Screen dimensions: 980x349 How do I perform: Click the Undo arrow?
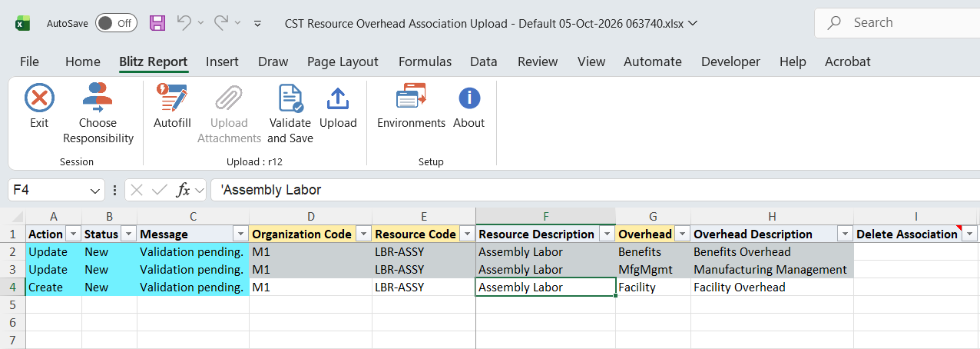184,23
